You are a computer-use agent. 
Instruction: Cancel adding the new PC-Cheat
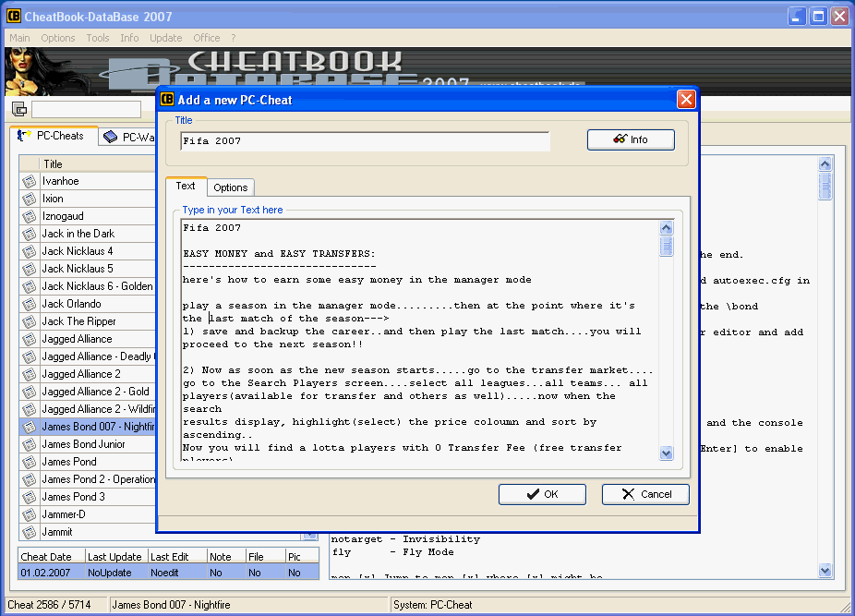[645, 494]
